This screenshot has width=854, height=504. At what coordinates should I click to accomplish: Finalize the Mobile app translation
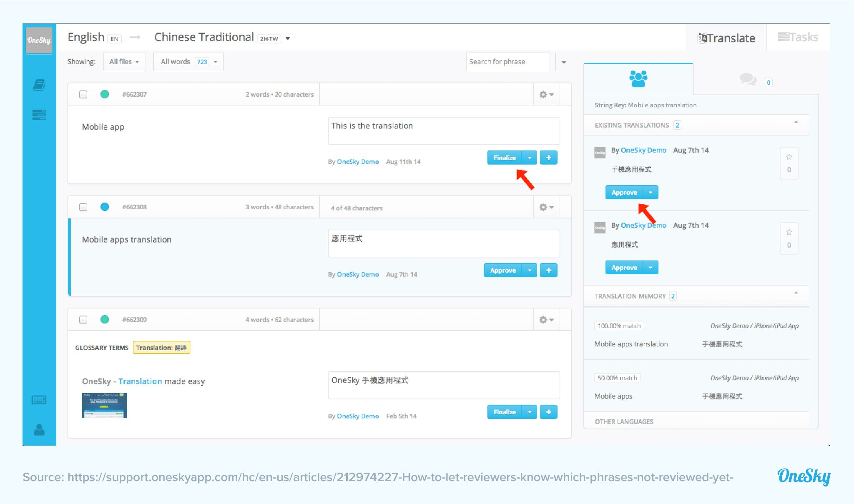click(505, 158)
